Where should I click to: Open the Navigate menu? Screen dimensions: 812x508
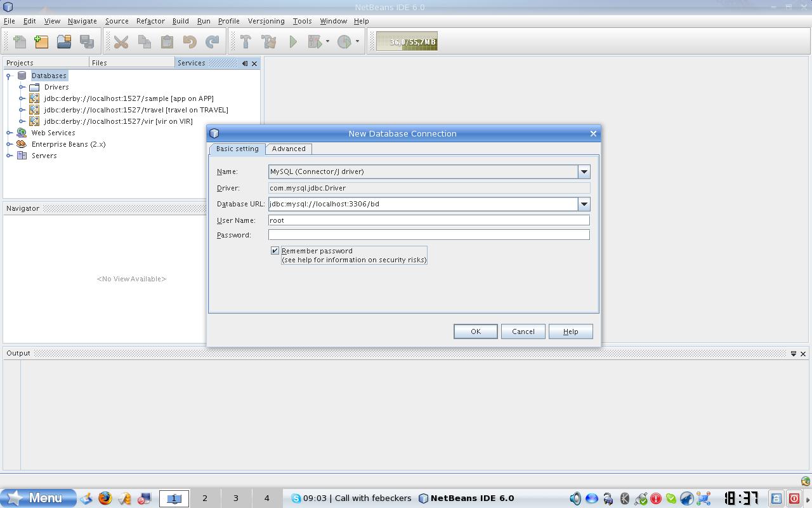(x=82, y=21)
